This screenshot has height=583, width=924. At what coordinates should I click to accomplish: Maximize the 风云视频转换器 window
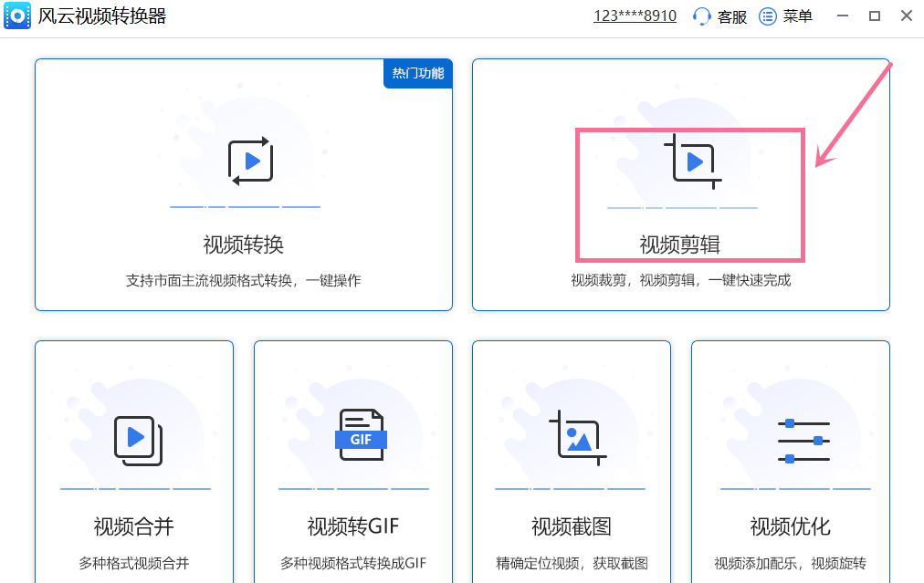click(x=875, y=16)
